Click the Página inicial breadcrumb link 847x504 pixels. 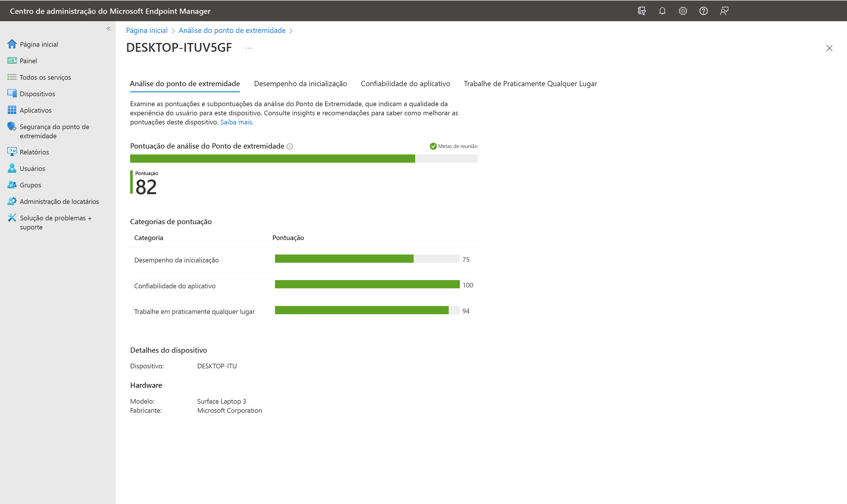coord(147,31)
